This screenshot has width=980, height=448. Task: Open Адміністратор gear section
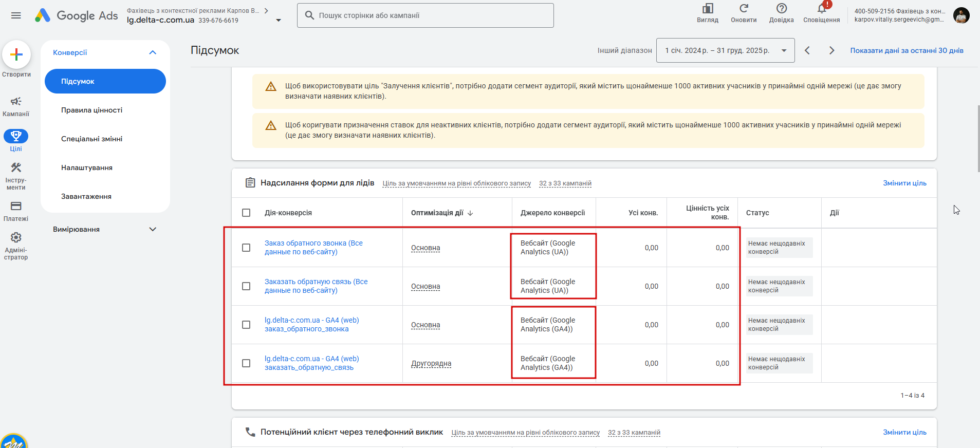coord(16,238)
